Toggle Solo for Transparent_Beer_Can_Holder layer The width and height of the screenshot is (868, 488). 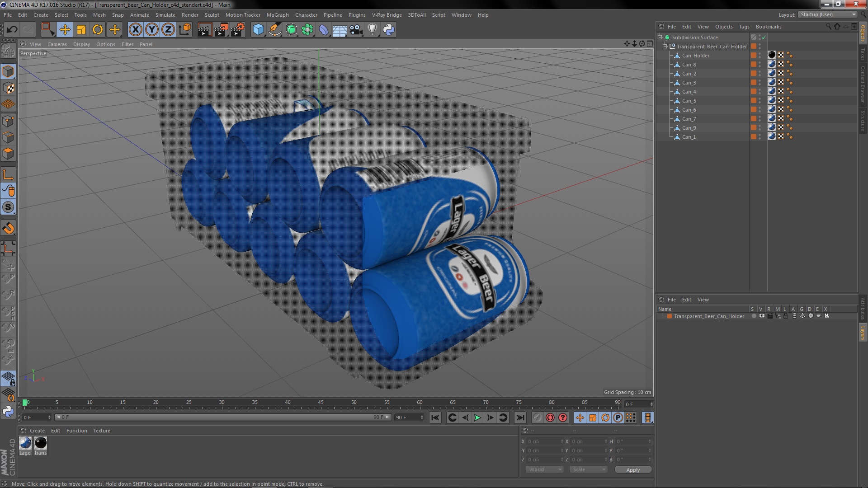(754, 316)
